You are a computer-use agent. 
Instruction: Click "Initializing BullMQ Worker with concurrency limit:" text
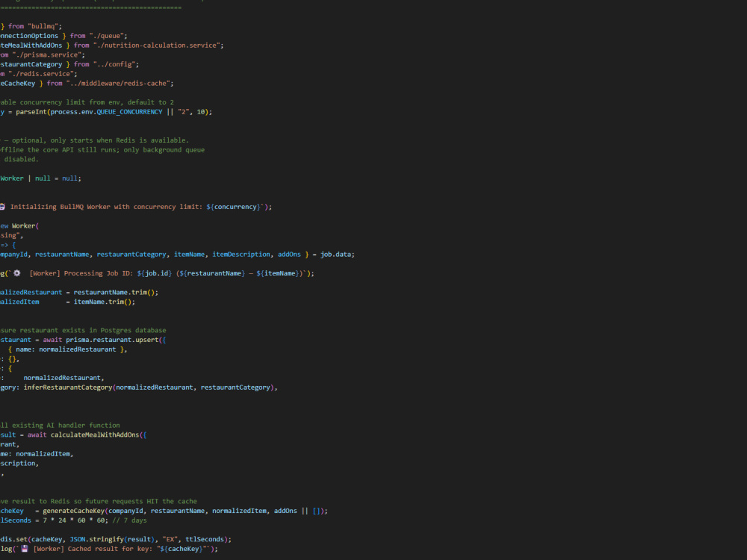tap(106, 207)
